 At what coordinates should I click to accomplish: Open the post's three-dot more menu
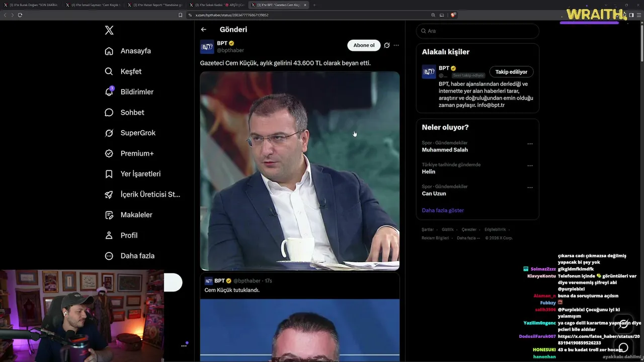pyautogui.click(x=396, y=45)
